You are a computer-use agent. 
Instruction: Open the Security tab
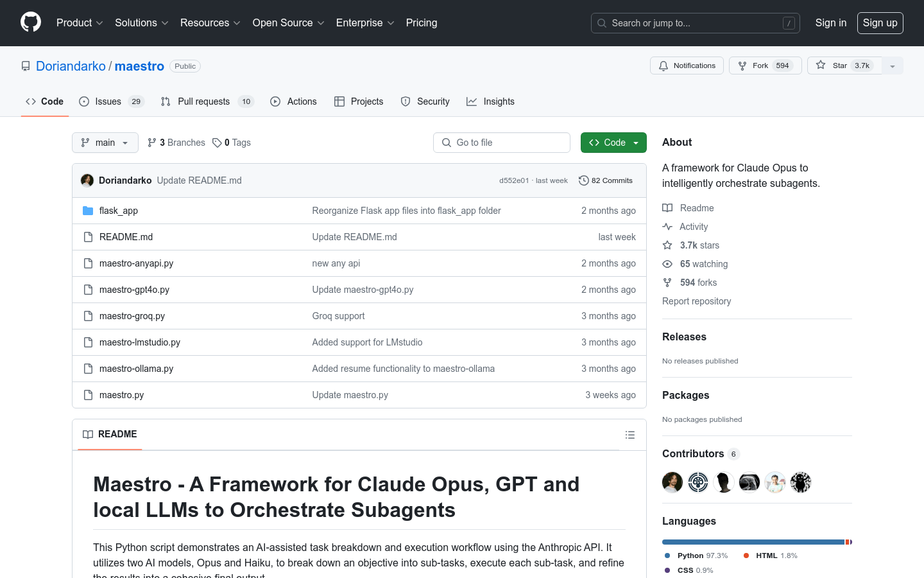pyautogui.click(x=425, y=101)
